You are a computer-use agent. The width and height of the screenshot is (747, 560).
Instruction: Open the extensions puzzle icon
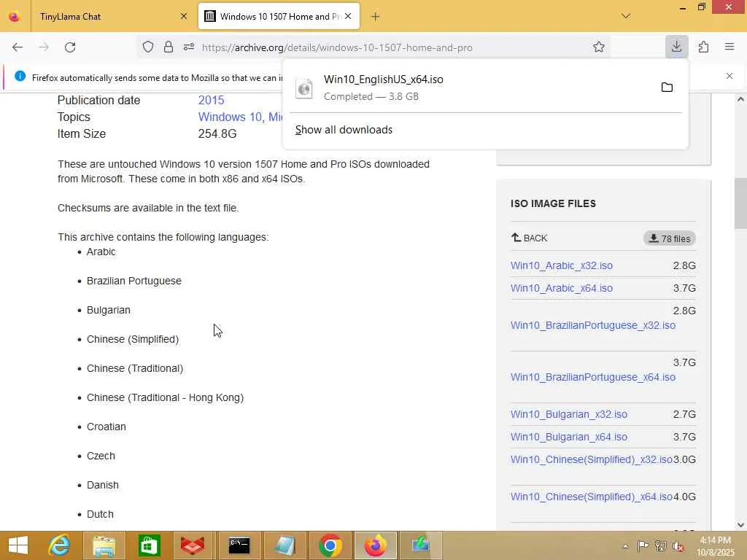point(704,47)
